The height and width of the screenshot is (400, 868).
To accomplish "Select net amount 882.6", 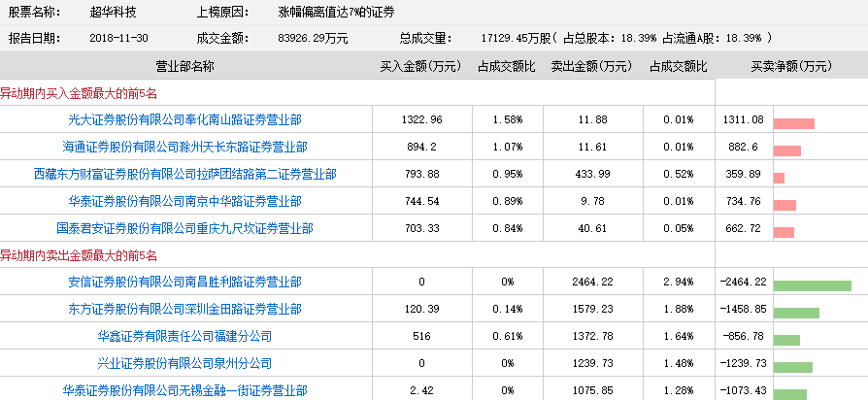I will [x=744, y=148].
